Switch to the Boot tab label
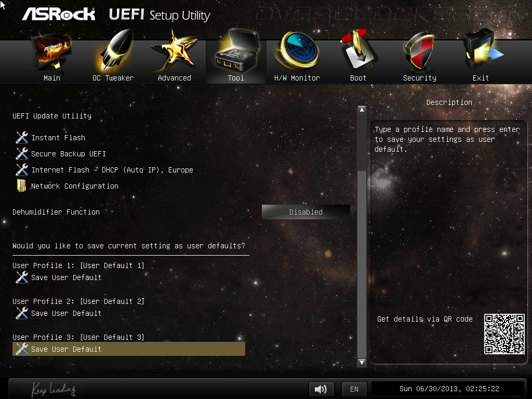Screen dimensions: 532x399 (x=358, y=78)
